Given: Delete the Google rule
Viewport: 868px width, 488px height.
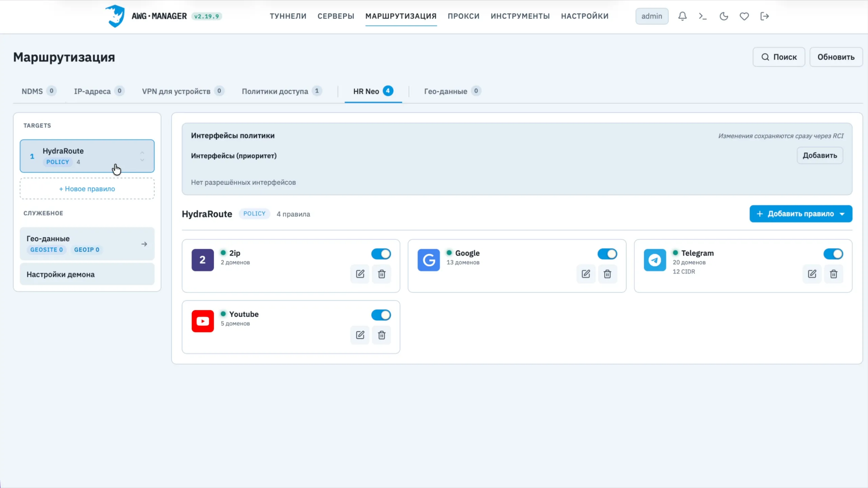Looking at the screenshot, I should point(607,274).
